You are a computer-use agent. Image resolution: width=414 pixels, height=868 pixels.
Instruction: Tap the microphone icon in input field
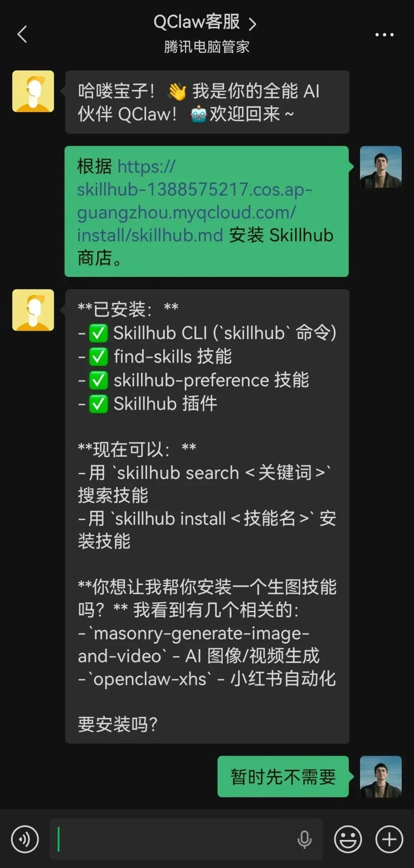click(304, 839)
